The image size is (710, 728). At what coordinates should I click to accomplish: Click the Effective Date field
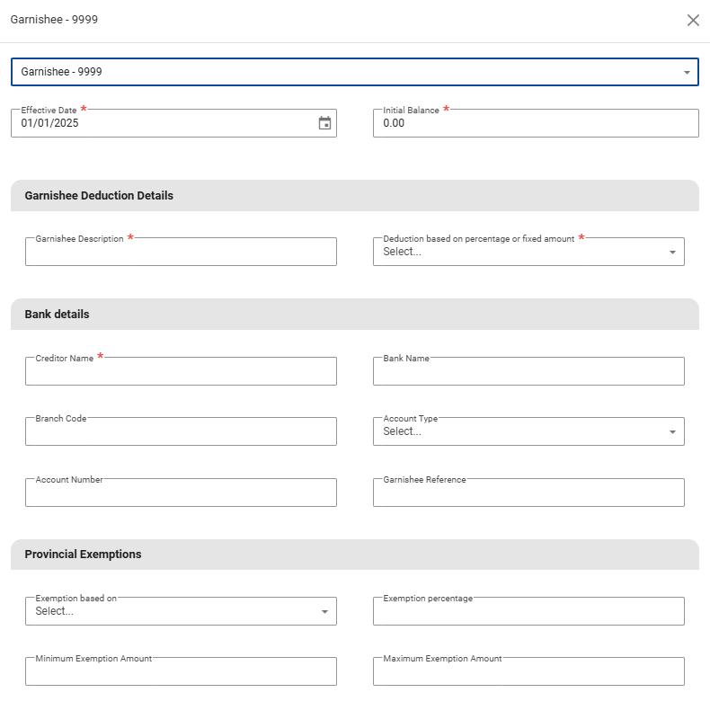pyautogui.click(x=162, y=124)
